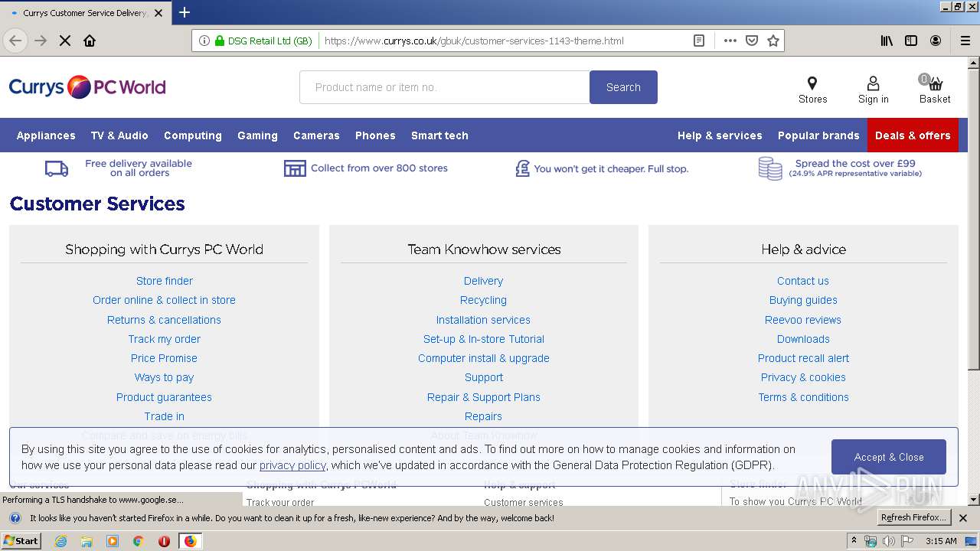The height and width of the screenshot is (551, 980).
Task: Open Windows Start menu
Action: coord(21,541)
